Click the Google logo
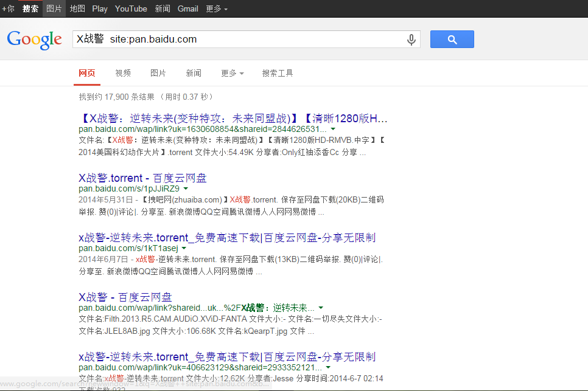Image resolution: width=588 pixels, height=391 pixels. tap(35, 40)
